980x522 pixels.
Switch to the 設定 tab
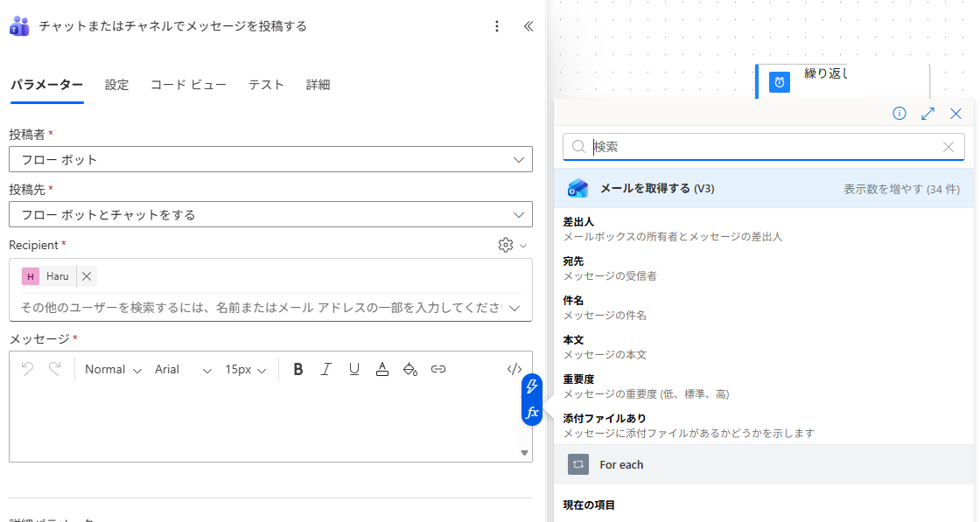coord(117,85)
